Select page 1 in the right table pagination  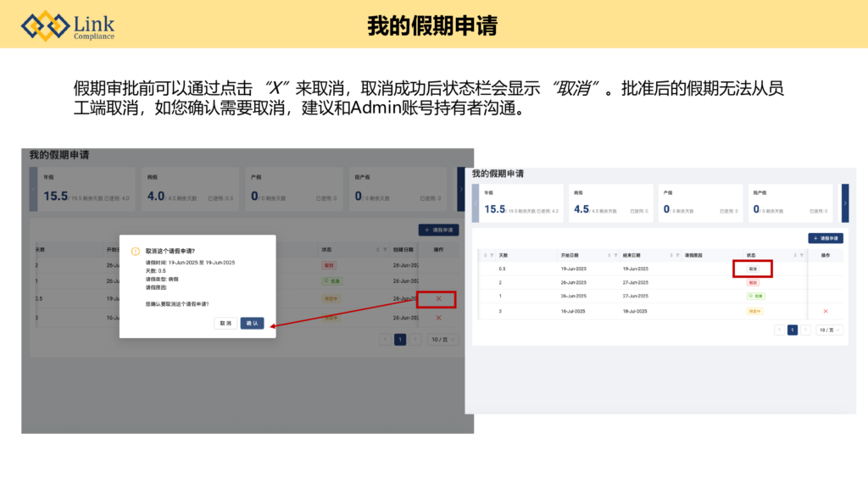pos(793,330)
